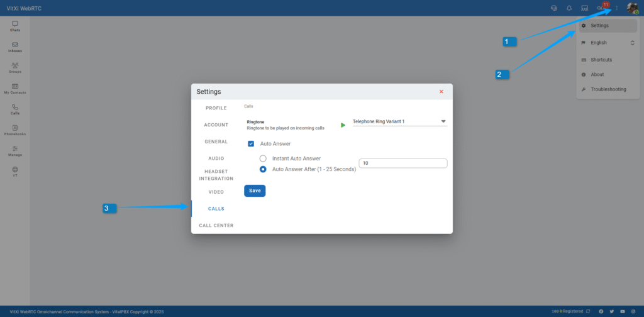Viewport: 644px width, 317px height.
Task: Click the user avatar in top right
Action: point(632,8)
